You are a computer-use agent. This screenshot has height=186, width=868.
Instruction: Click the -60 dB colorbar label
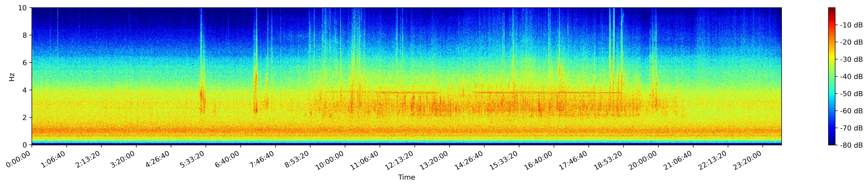tap(851, 111)
